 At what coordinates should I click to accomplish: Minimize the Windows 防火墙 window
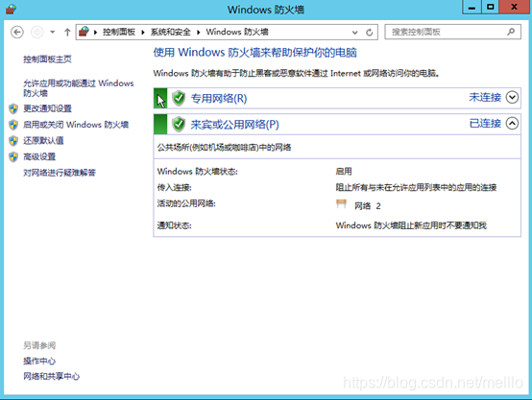tap(472, 7)
